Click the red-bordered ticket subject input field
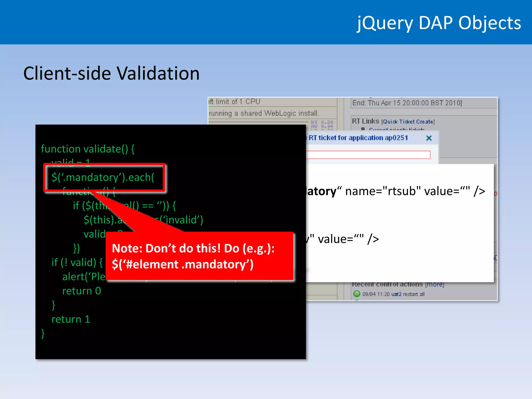Screen dimensions: 532x399 pyautogui.click(x=368, y=155)
